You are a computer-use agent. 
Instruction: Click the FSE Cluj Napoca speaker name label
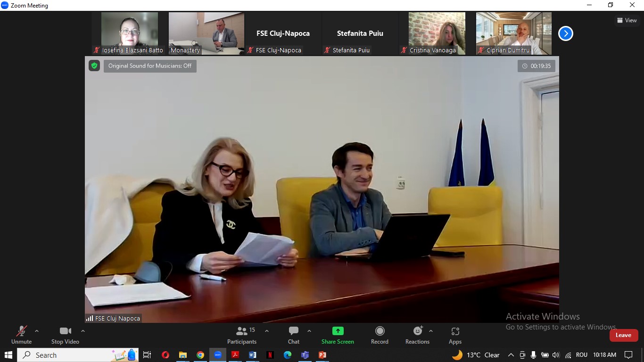point(113,318)
